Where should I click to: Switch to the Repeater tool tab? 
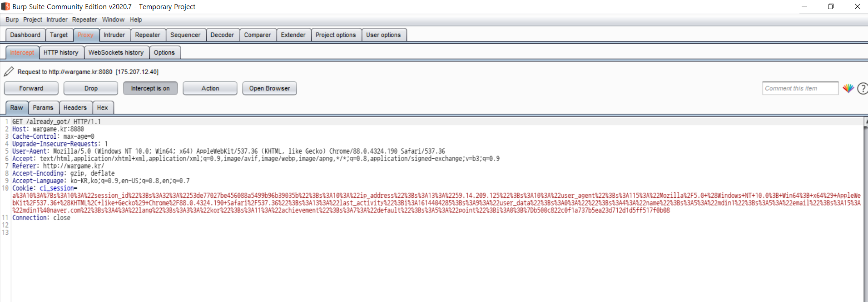[x=148, y=35]
